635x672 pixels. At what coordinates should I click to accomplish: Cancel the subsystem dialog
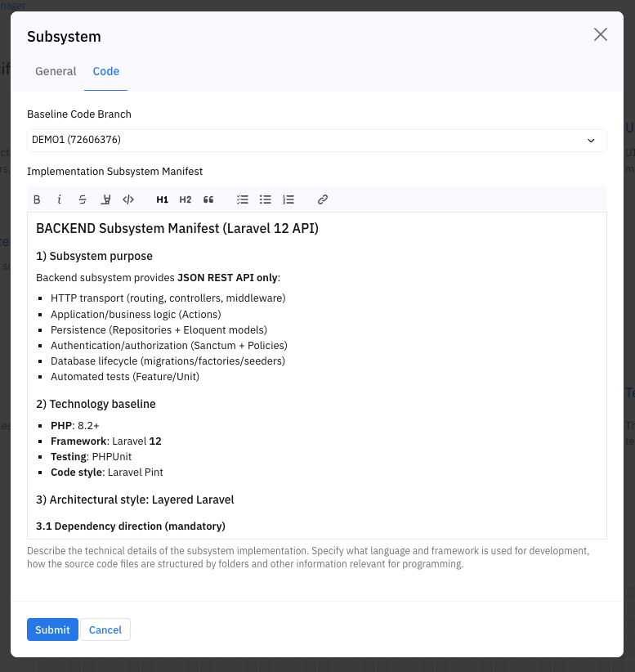click(x=105, y=629)
